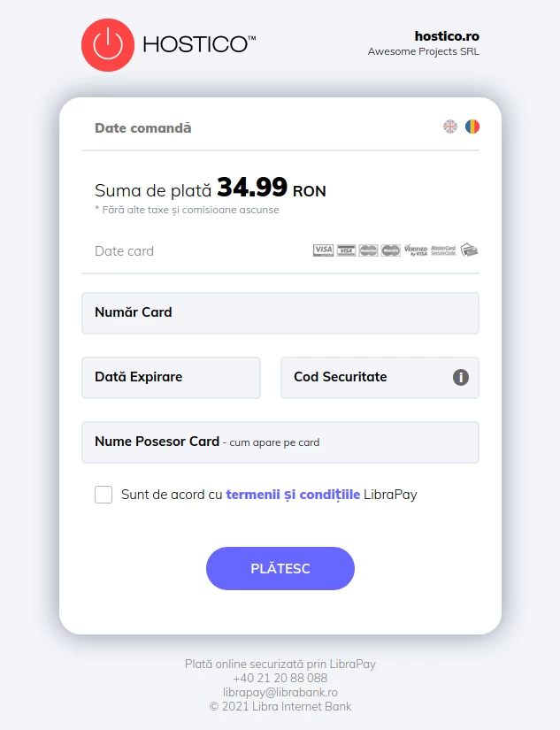Click the Maestro card logo

(x=391, y=250)
